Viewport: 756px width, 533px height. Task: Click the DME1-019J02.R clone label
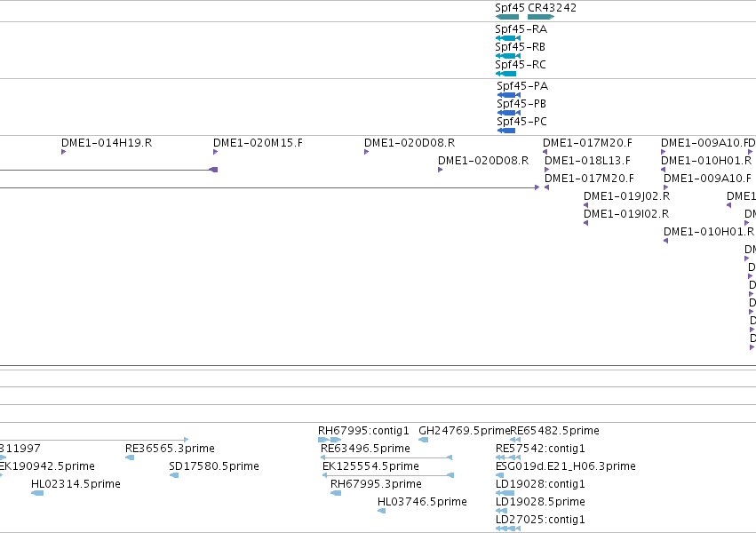[x=627, y=196]
